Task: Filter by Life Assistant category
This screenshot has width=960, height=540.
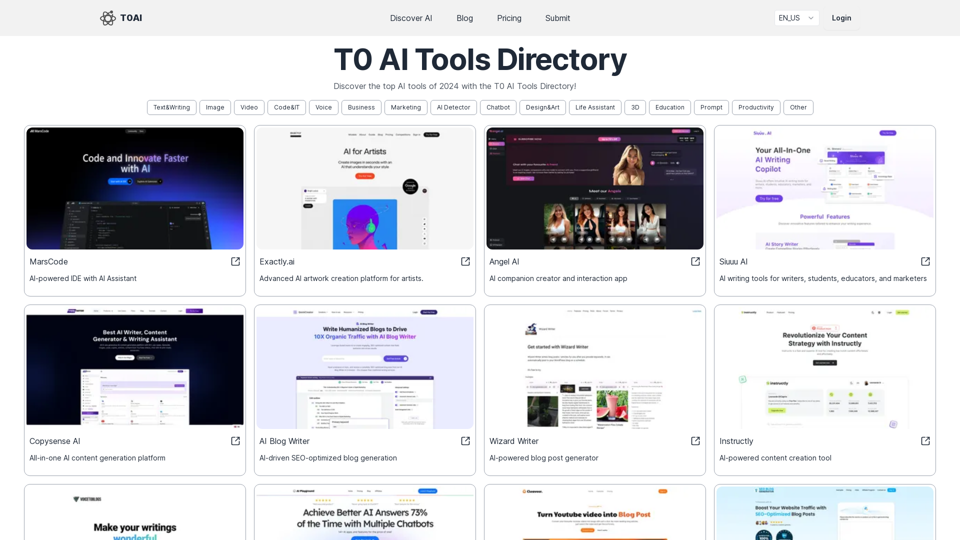Action: coord(595,107)
